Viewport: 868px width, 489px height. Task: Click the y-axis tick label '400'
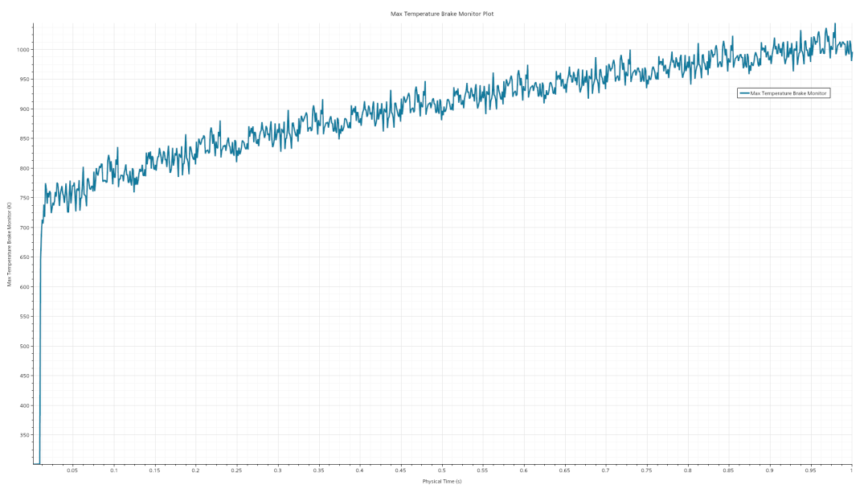(x=24, y=405)
